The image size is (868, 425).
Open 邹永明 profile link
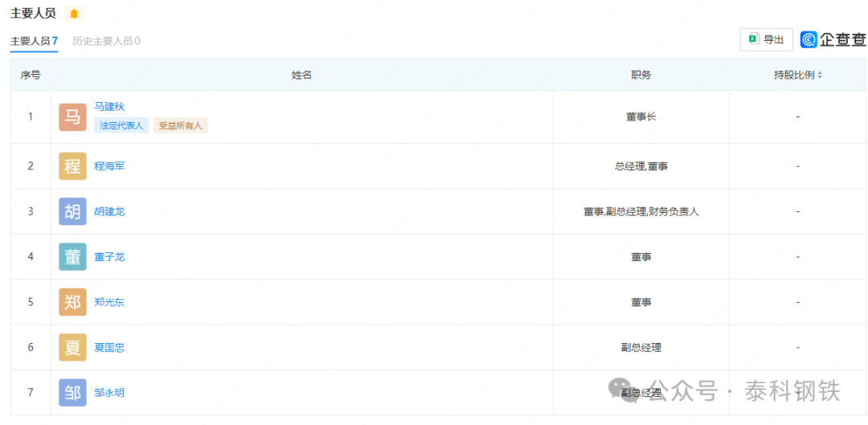109,393
